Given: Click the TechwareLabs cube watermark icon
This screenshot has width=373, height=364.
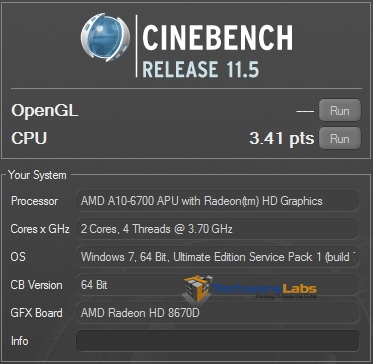Looking at the screenshot, I should click(x=197, y=288).
